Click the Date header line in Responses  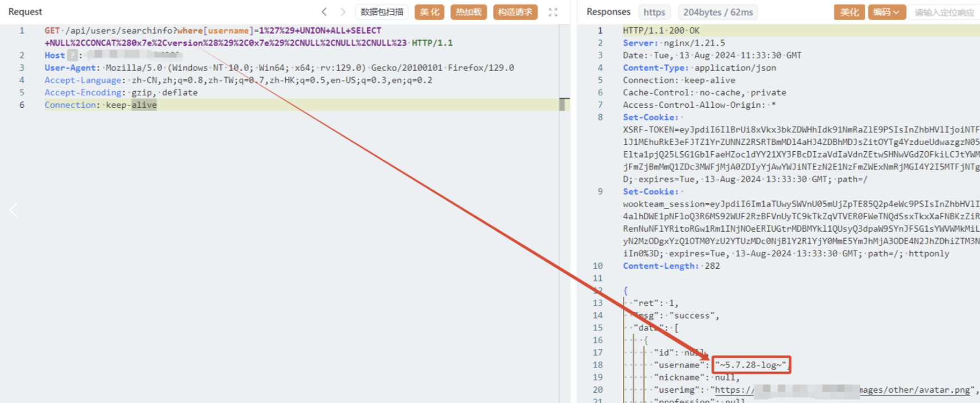click(x=712, y=55)
